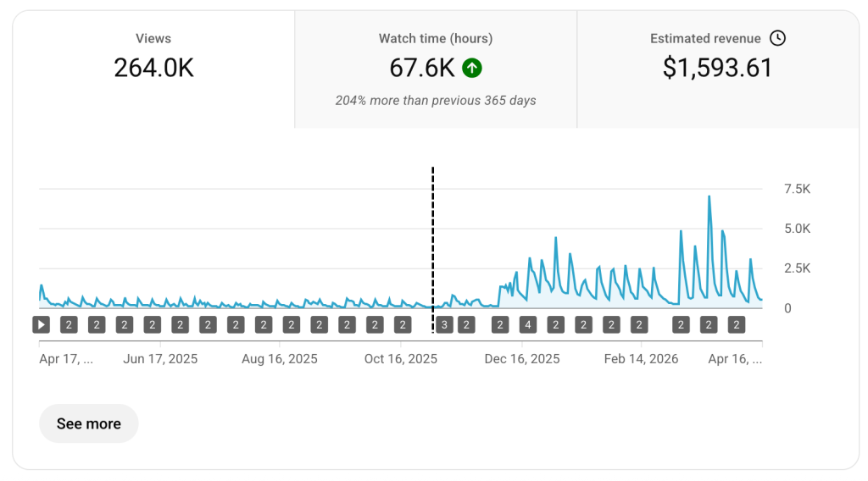Click the Jun 17, 2025 axis date label
This screenshot has width=868, height=481.
[160, 359]
